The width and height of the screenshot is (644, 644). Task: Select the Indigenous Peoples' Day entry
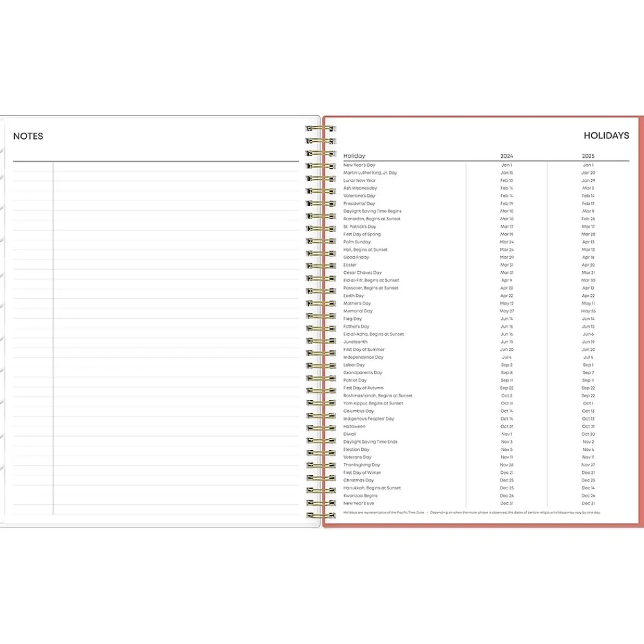click(369, 419)
